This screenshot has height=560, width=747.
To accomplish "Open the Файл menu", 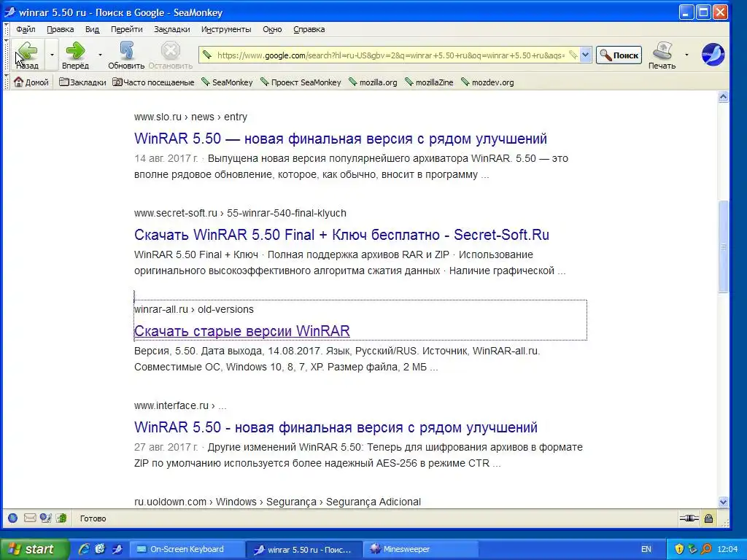I will pyautogui.click(x=26, y=29).
